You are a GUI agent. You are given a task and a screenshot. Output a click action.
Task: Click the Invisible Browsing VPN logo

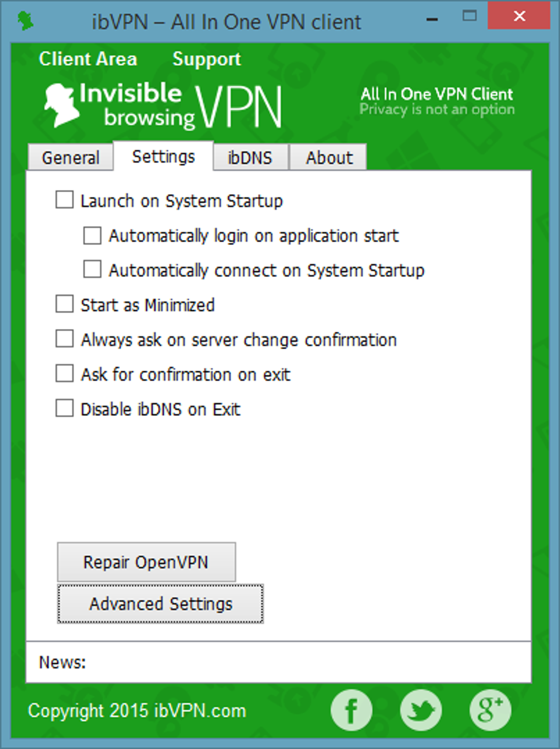(x=163, y=106)
